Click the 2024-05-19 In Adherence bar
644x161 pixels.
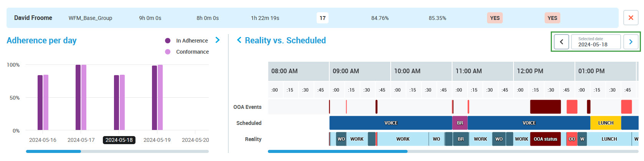(x=154, y=98)
